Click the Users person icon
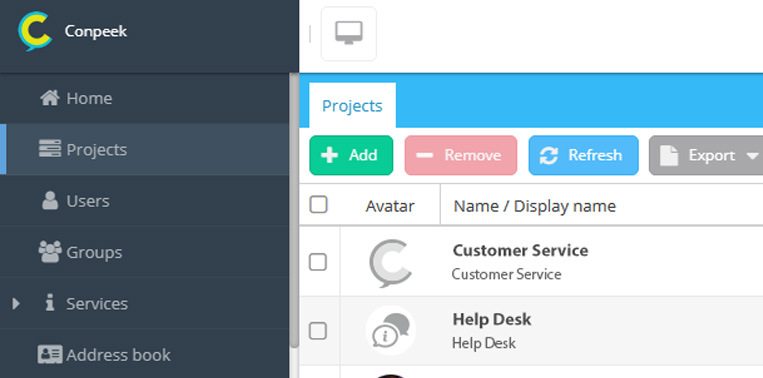The image size is (763, 378). [x=50, y=200]
